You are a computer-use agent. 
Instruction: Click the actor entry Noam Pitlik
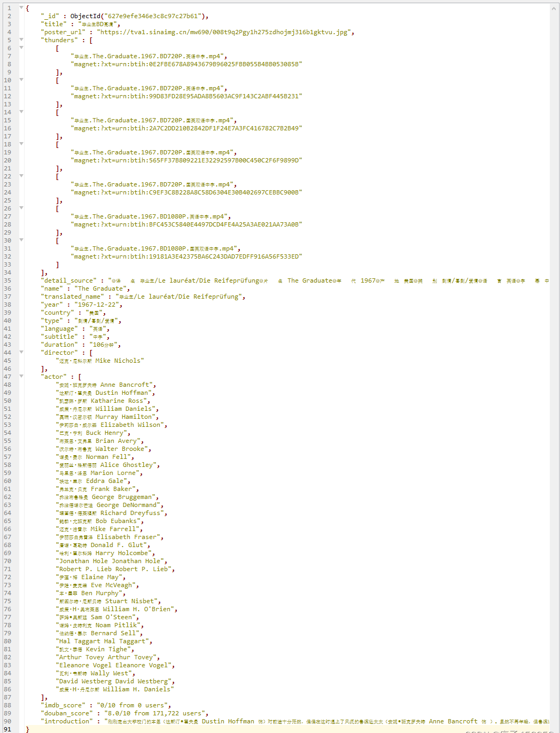pyautogui.click(x=98, y=625)
